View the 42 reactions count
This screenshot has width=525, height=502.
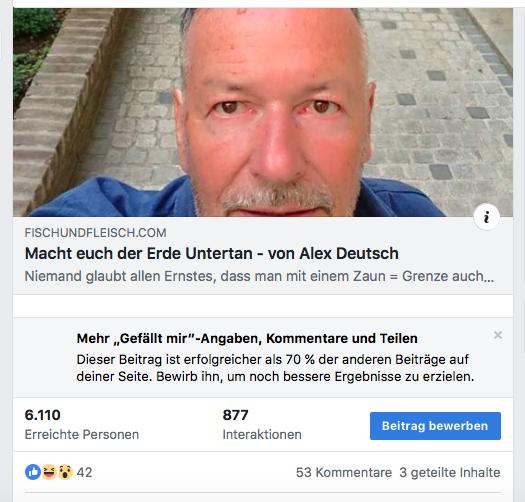click(x=84, y=473)
